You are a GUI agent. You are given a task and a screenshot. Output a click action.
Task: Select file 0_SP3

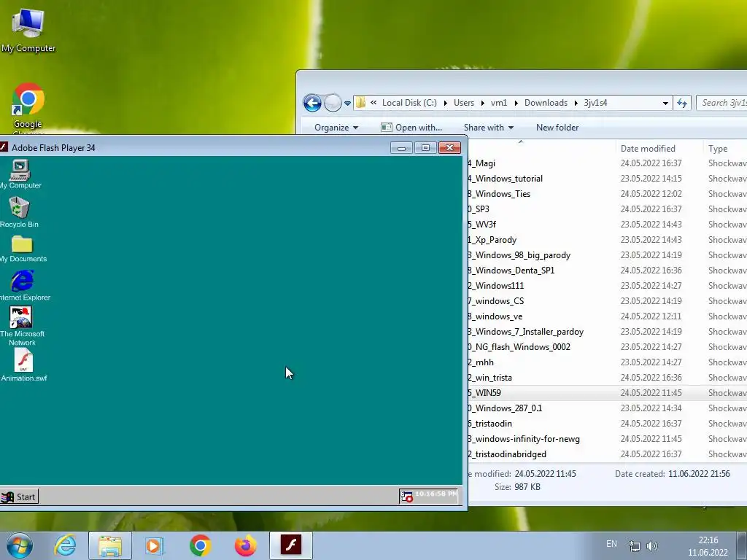(479, 209)
